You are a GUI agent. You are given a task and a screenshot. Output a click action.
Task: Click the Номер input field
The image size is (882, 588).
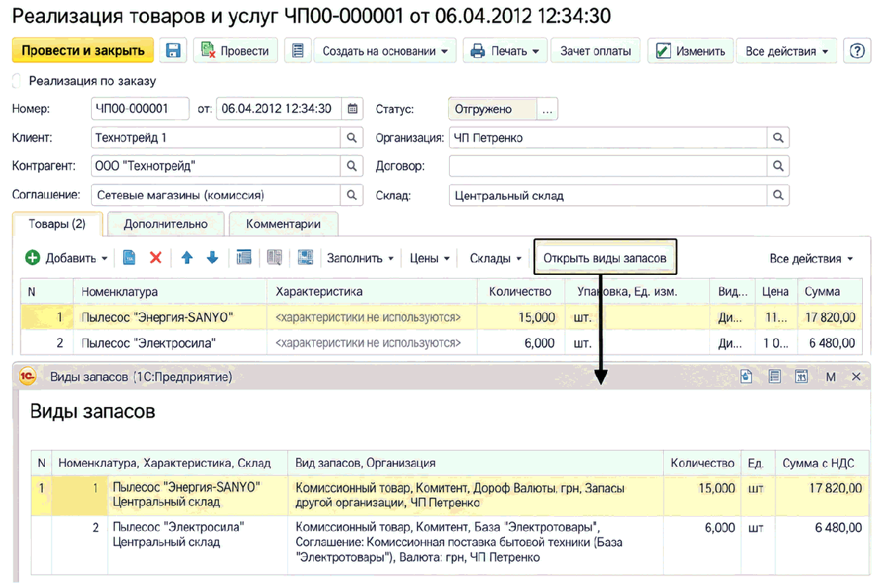[140, 109]
